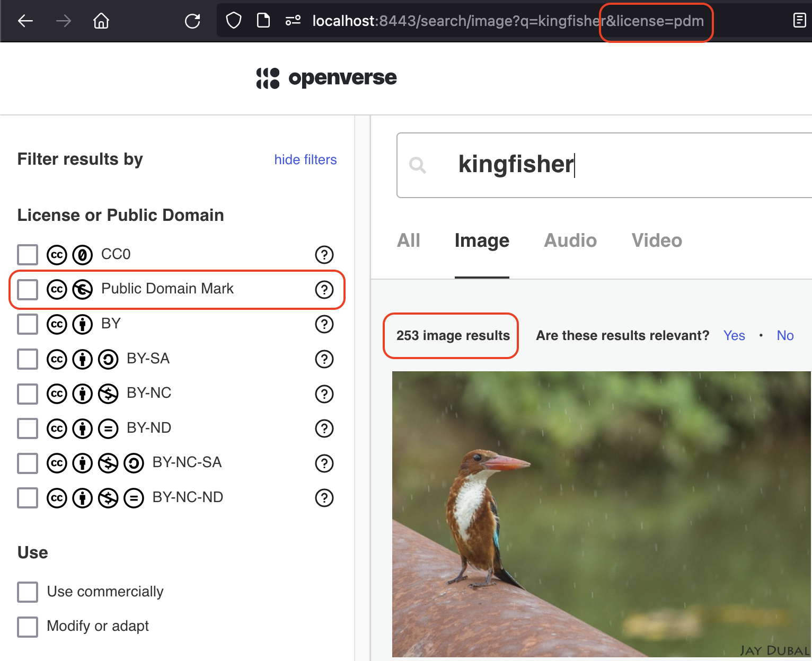Click the tracking protection shield icon
This screenshot has height=661, width=812.
pyautogui.click(x=233, y=21)
